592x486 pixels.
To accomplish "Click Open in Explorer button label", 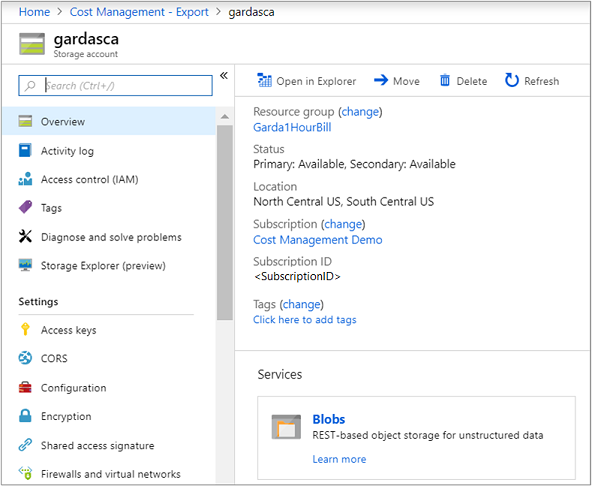I will [316, 81].
